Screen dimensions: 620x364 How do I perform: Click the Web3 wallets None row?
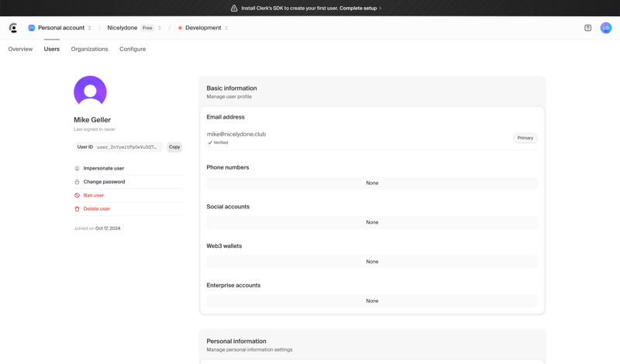point(372,262)
